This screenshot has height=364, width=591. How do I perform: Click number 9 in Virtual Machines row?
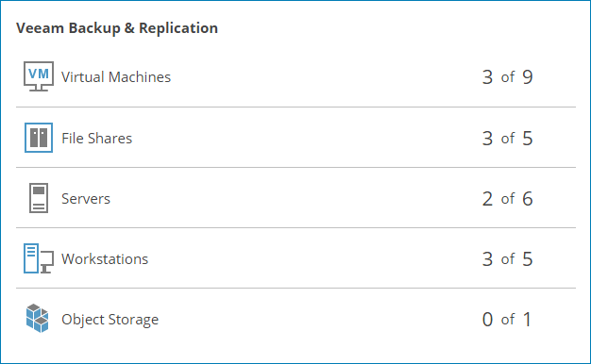tap(528, 77)
